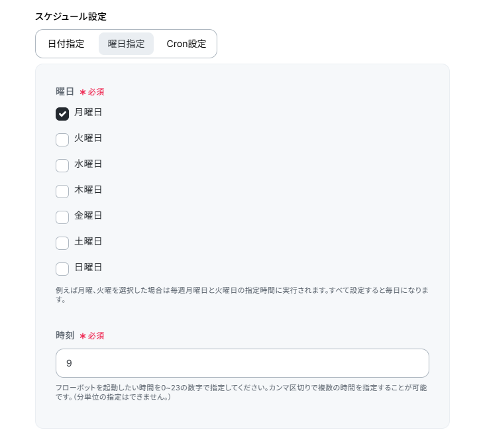Click the 日曜日 label text
481x448 pixels.
coord(88,268)
